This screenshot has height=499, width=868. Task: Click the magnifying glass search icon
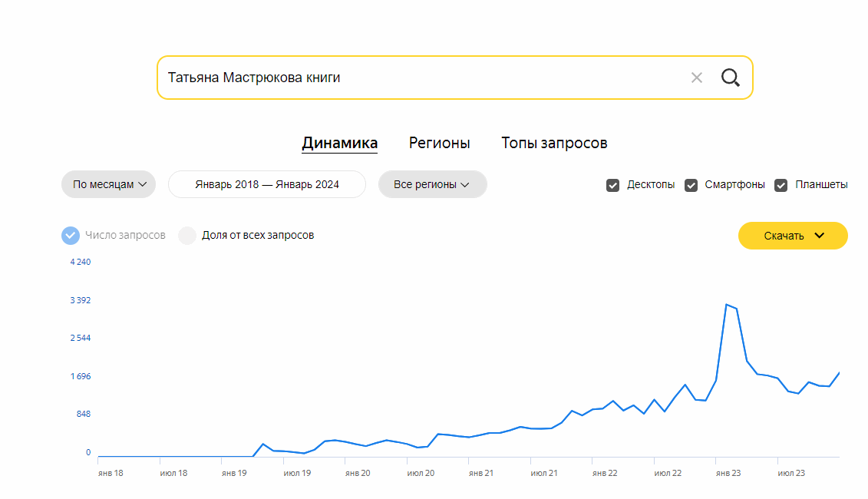pos(730,78)
